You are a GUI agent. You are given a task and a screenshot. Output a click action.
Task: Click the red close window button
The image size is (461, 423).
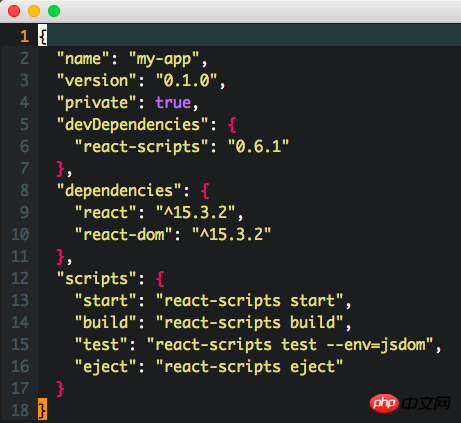[14, 11]
